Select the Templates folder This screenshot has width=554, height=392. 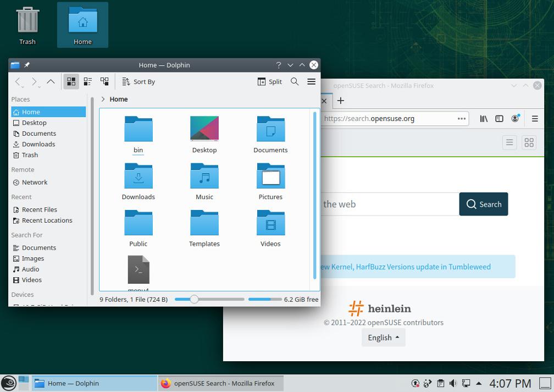pos(204,228)
